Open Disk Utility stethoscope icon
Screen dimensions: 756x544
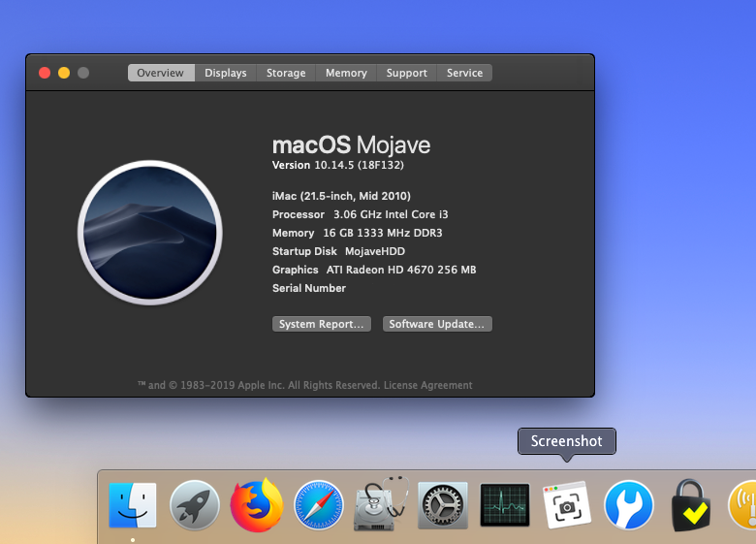click(x=381, y=503)
